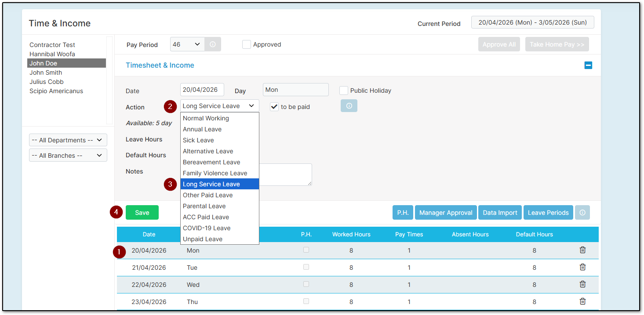Open the Pay Period 46 dropdown
The image size is (644, 315).
coord(187,44)
